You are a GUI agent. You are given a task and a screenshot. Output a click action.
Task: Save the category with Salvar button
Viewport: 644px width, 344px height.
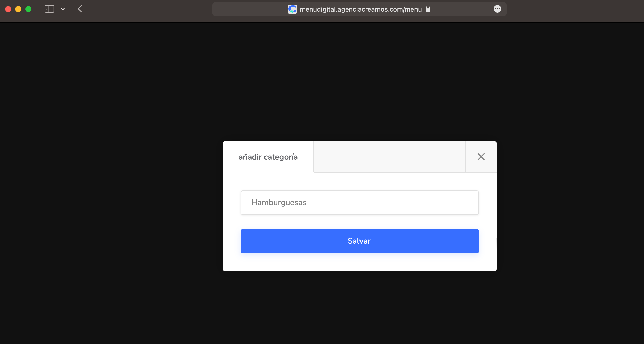pyautogui.click(x=359, y=241)
